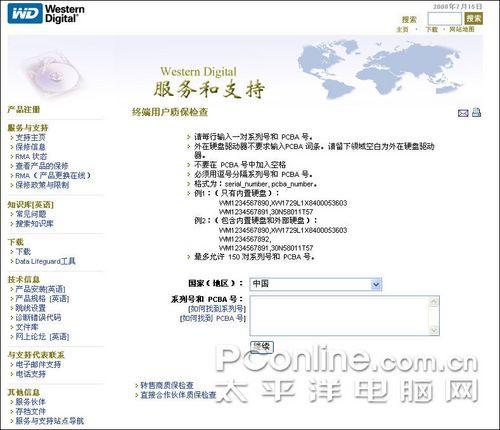
Task: Open the 转售商质保检查 link
Action: tap(167, 386)
